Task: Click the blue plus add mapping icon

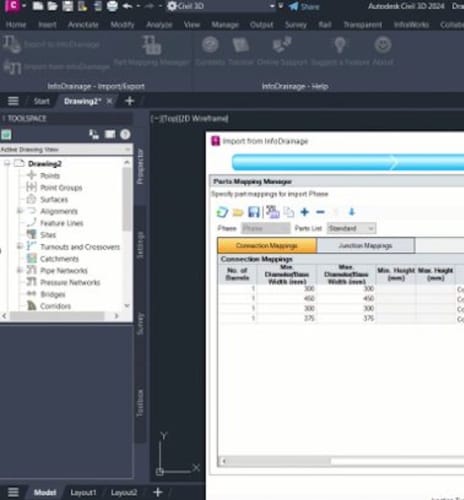Action: pyautogui.click(x=304, y=212)
